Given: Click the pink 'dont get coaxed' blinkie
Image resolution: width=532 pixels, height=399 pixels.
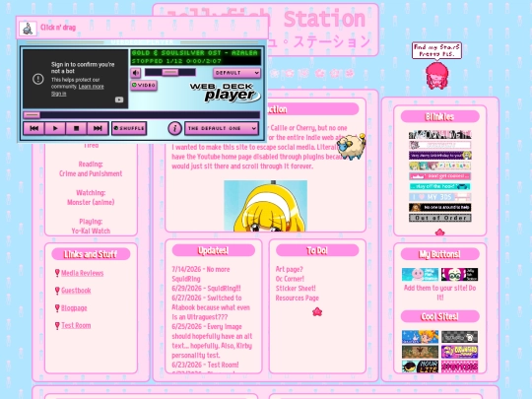Looking at the screenshot, I should 440,176.
